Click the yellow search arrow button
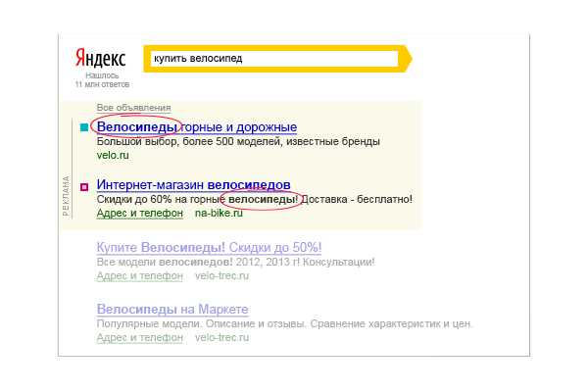This screenshot has height=392, width=588. pyautogui.click(x=406, y=59)
